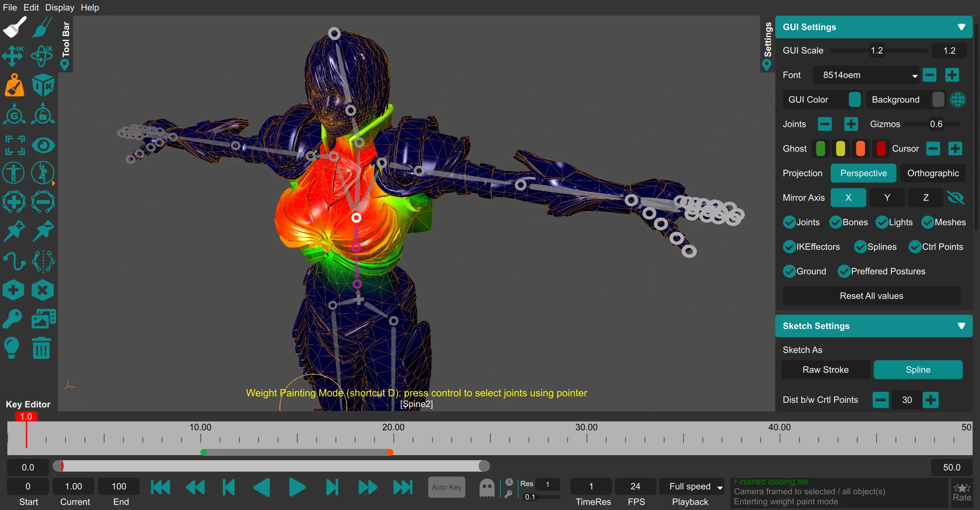Click the Play forward button
Image resolution: width=980 pixels, height=510 pixels.
297,487
